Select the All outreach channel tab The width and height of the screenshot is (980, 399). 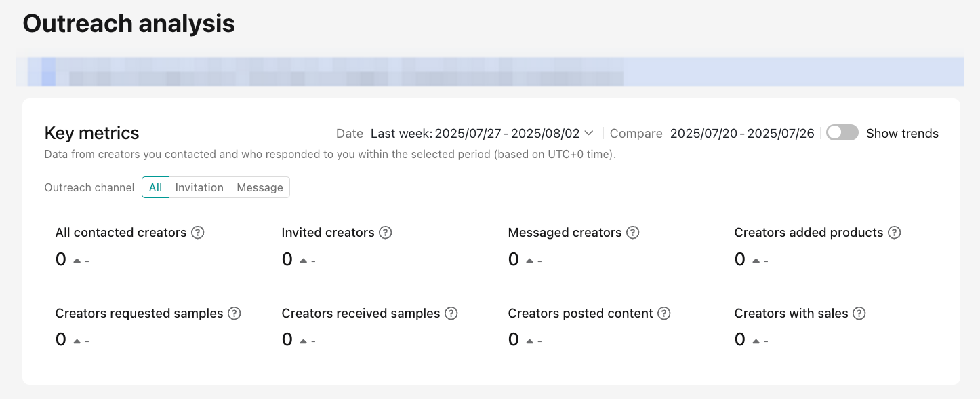155,187
